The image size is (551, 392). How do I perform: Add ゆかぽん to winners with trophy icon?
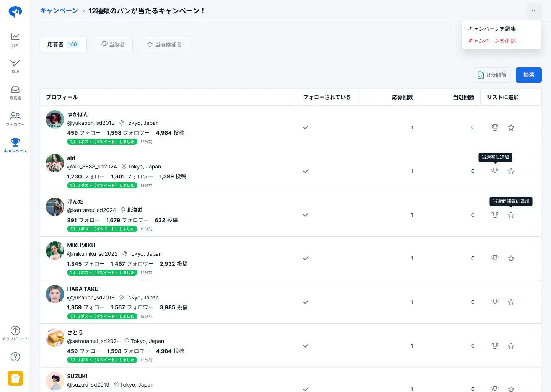495,127
